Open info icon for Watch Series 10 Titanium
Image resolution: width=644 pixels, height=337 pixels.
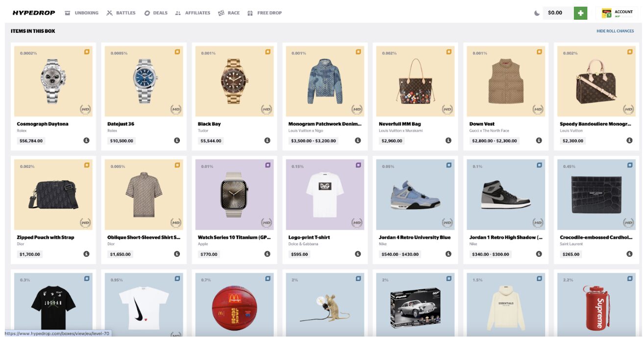pos(267,254)
